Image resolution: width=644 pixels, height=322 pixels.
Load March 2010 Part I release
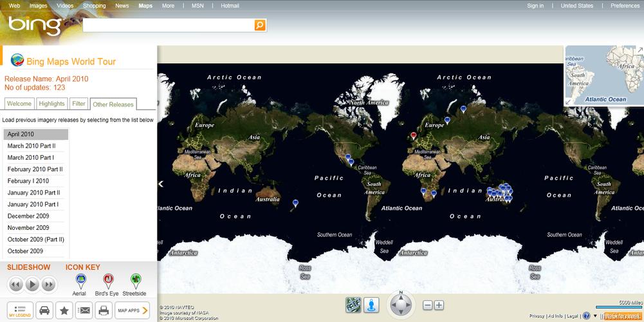[36, 158]
